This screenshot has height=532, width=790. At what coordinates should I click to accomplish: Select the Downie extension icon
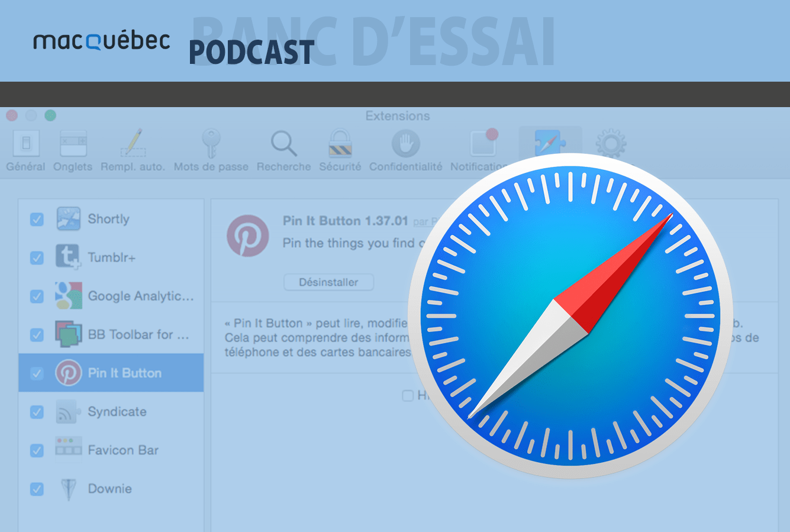click(68, 489)
